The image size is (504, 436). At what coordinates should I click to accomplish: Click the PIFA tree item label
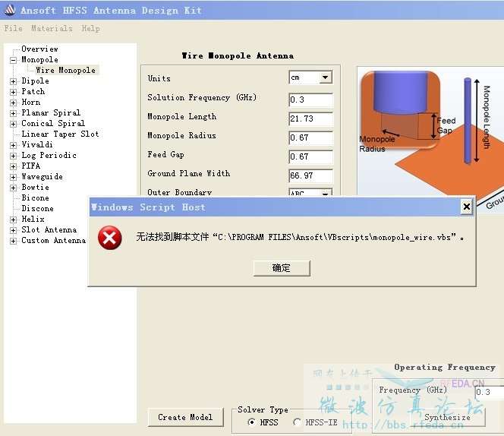31,166
